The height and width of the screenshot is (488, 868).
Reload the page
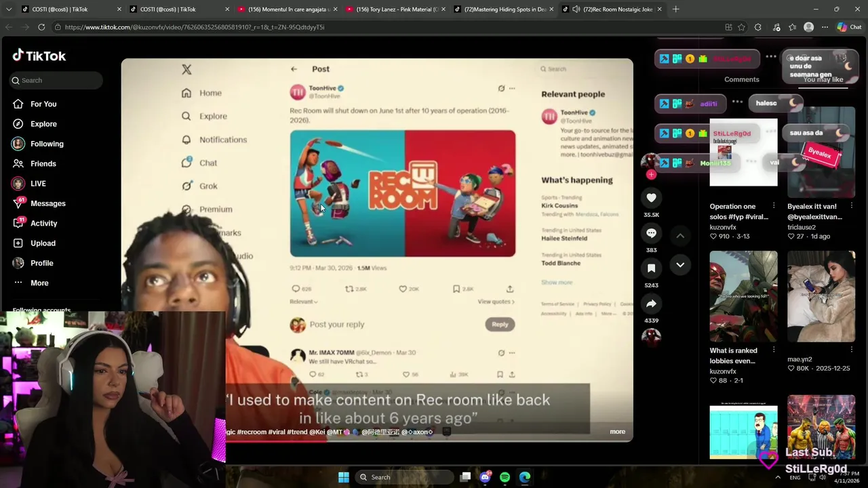(41, 27)
